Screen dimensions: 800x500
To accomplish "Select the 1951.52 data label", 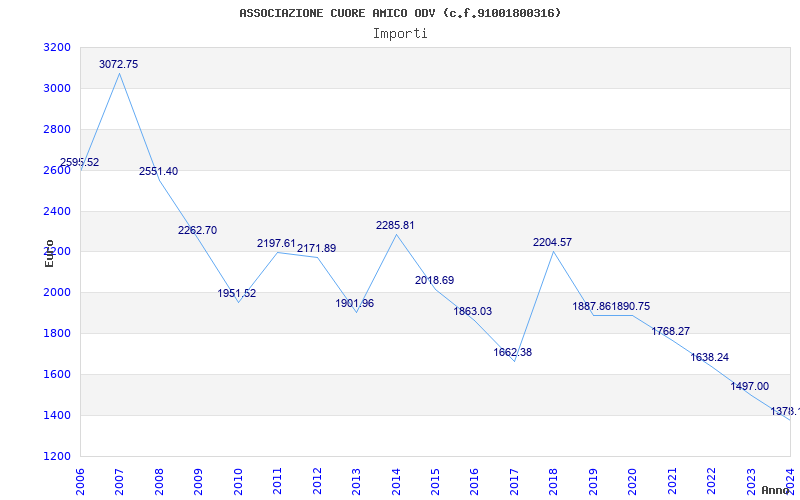I will 237,293.
